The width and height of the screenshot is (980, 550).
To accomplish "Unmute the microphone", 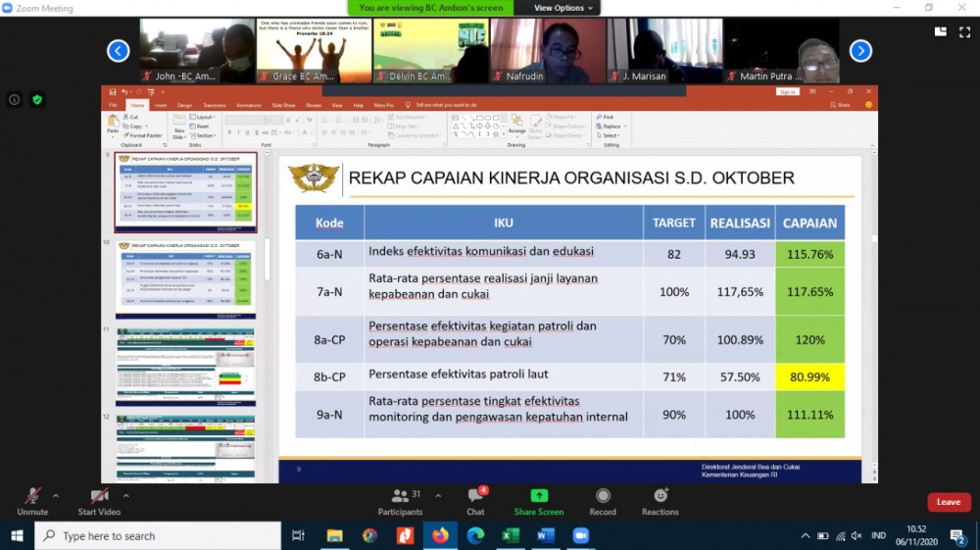I will (32, 500).
